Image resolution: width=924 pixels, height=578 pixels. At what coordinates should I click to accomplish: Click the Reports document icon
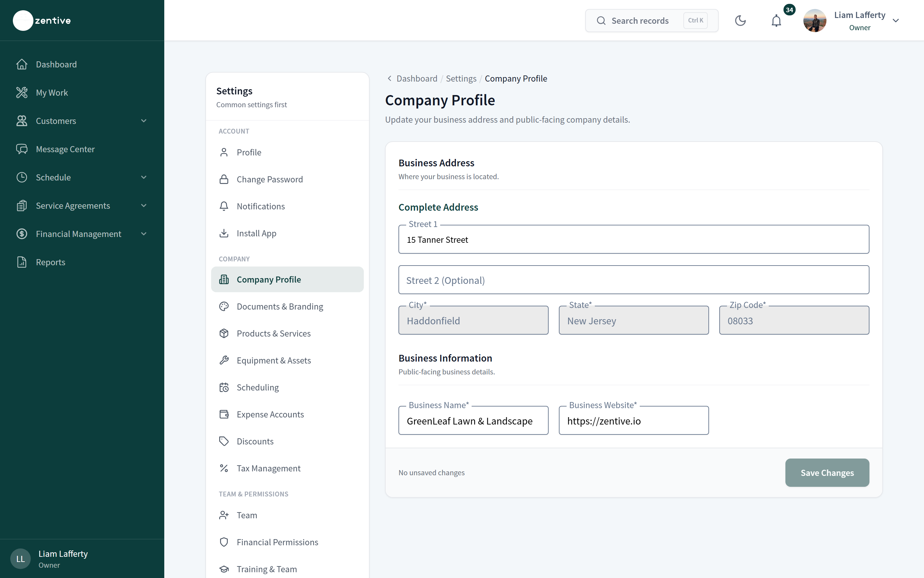pos(22,262)
